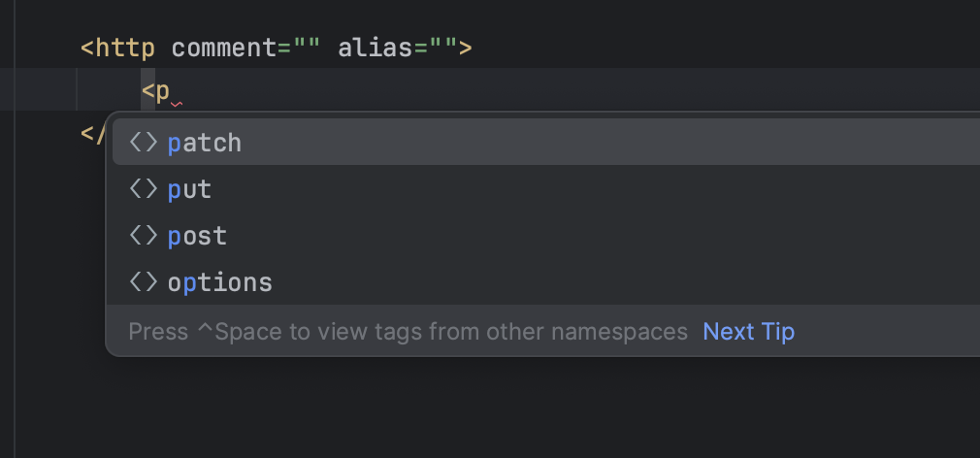This screenshot has height=458, width=980.
Task: Click between the comment attribute's empty quotes
Action: [307, 48]
